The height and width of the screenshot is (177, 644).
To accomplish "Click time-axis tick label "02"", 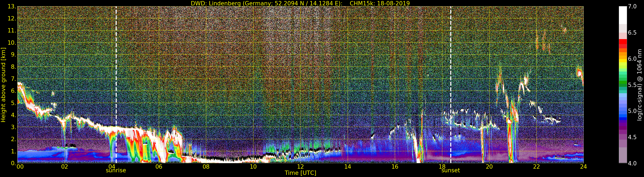I will 65,167.
